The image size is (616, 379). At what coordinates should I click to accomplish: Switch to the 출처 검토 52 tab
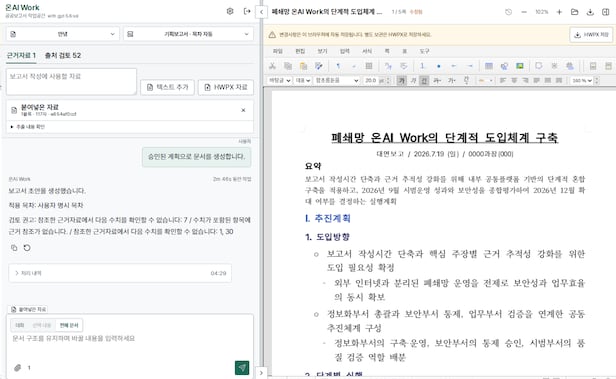tap(63, 55)
